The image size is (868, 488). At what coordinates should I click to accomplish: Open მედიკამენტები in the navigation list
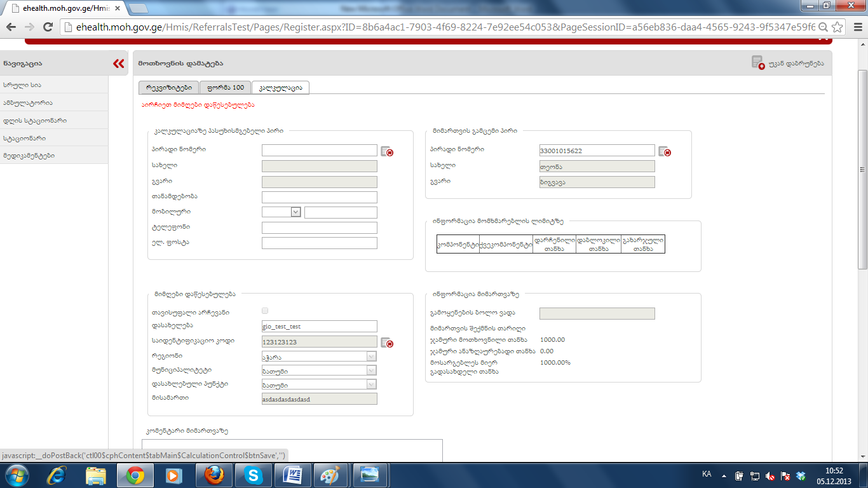coord(29,156)
